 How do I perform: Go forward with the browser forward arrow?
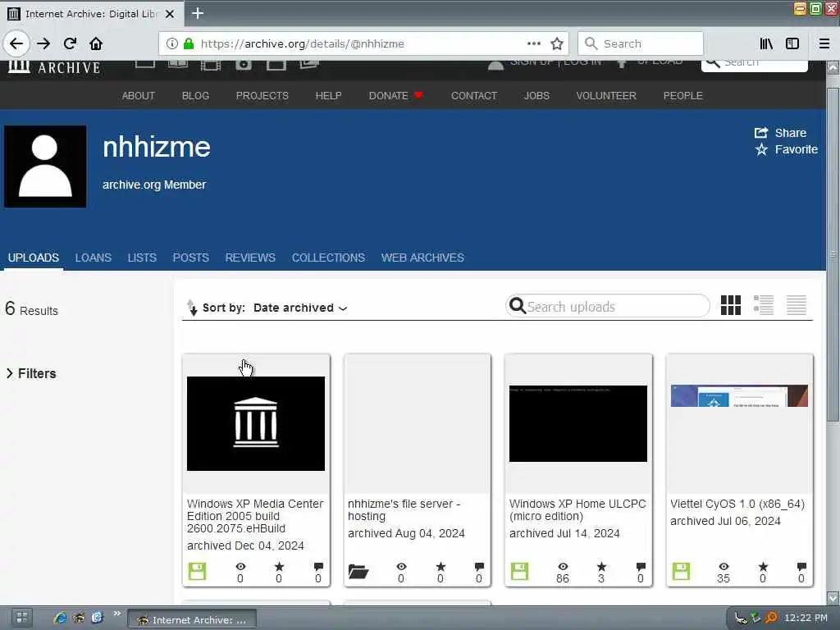[x=43, y=43]
